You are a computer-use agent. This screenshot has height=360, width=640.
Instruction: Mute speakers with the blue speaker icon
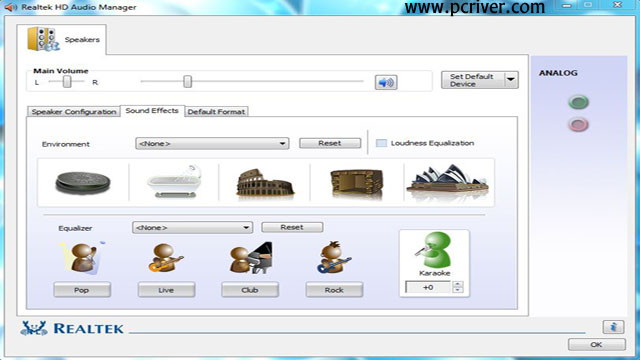tap(386, 82)
